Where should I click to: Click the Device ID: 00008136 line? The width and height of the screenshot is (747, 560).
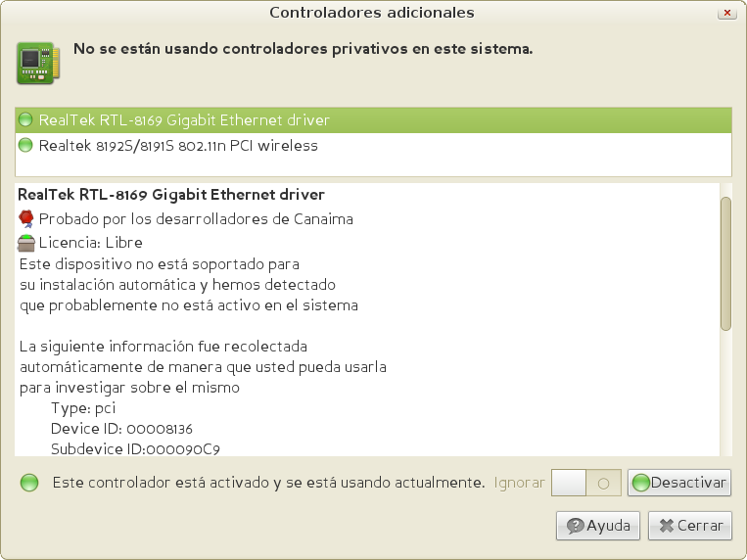121,429
